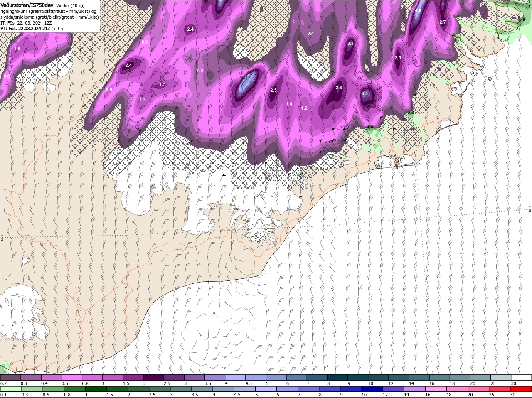Click the 1.2 precipitation value on the map
The height and width of the screenshot is (398, 532).
[x=304, y=108]
